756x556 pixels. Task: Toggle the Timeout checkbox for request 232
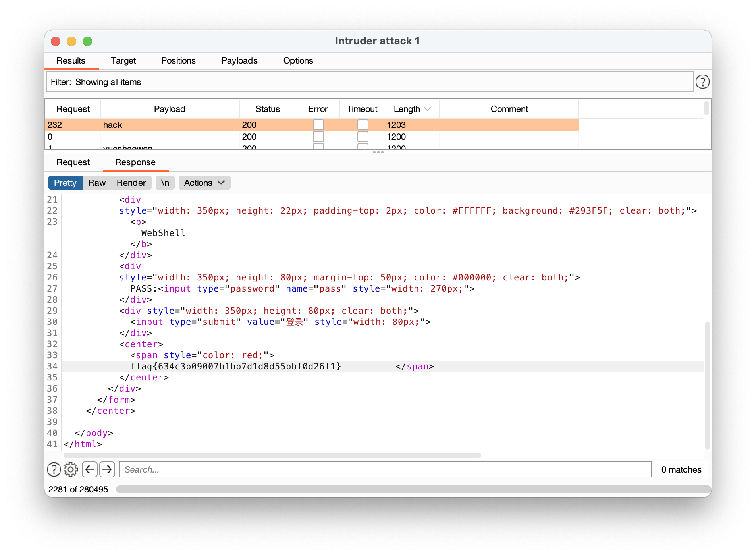(363, 125)
